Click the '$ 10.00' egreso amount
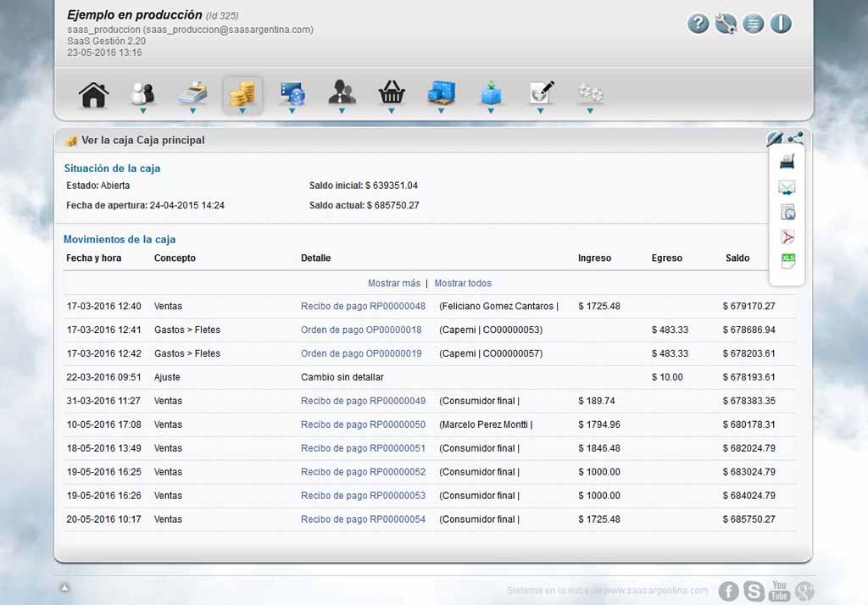Image resolution: width=868 pixels, height=605 pixels. 667,377
